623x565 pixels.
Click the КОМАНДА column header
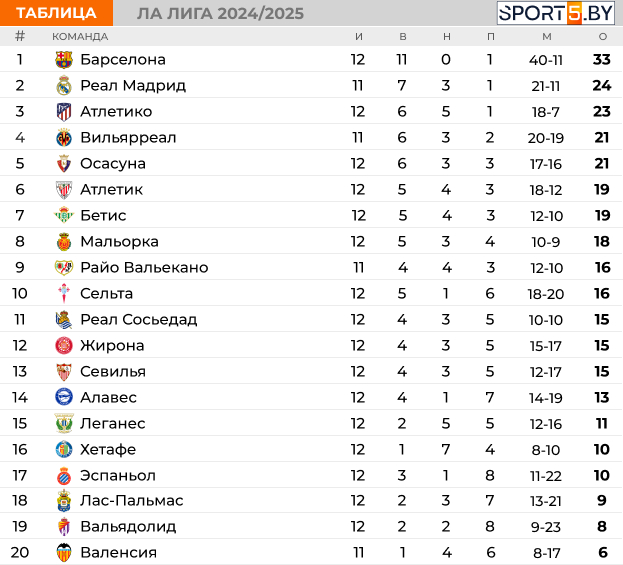(x=80, y=37)
